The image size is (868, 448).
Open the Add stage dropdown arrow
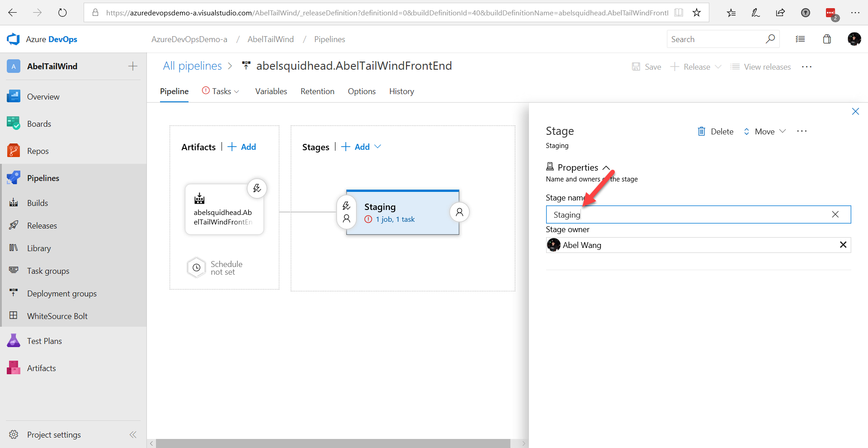pyautogui.click(x=378, y=147)
